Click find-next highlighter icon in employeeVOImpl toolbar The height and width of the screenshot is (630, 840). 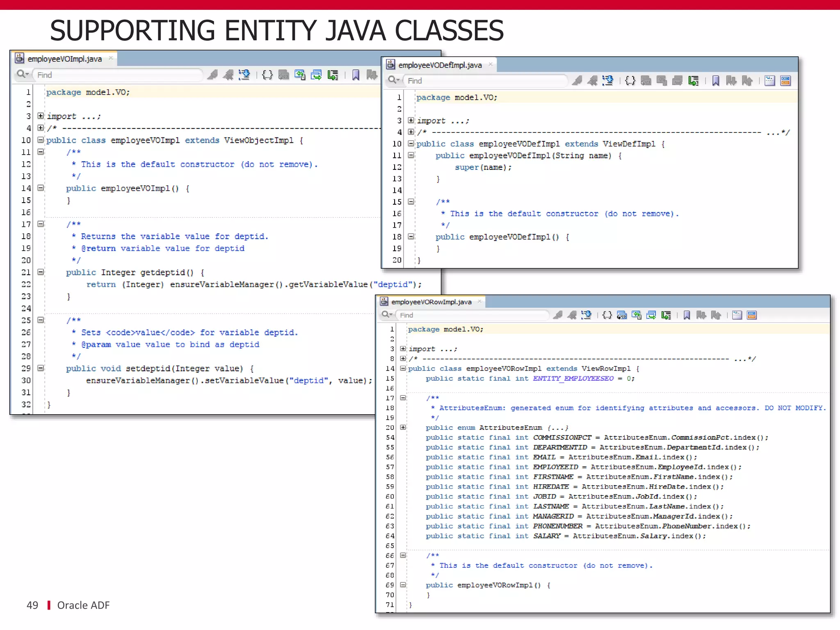212,75
